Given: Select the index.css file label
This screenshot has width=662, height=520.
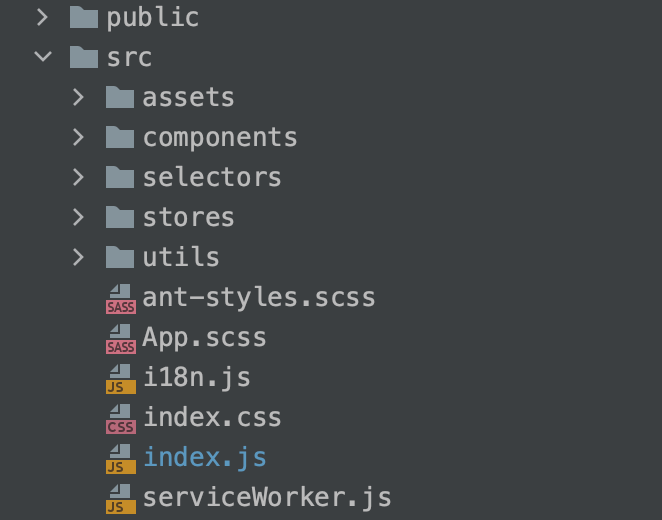Looking at the screenshot, I should pos(212,418).
